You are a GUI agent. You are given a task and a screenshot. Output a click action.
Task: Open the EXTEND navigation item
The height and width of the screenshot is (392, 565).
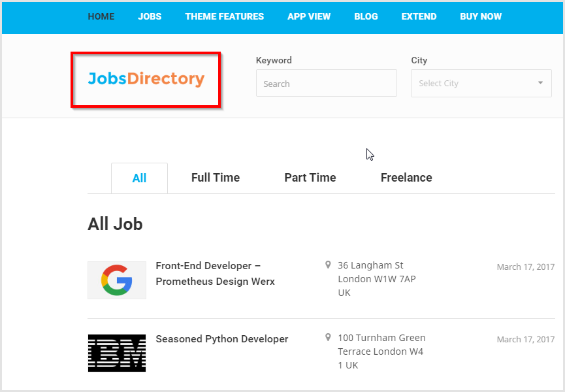pyautogui.click(x=419, y=16)
